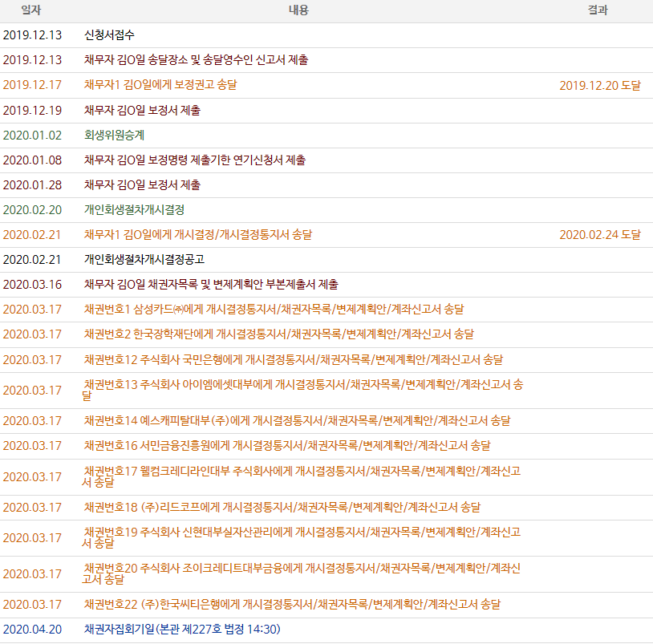The width and height of the screenshot is (653, 644).
Task: Select the 채권자집회기일 본관 제227호 법정 entry
Action: [x=182, y=629]
